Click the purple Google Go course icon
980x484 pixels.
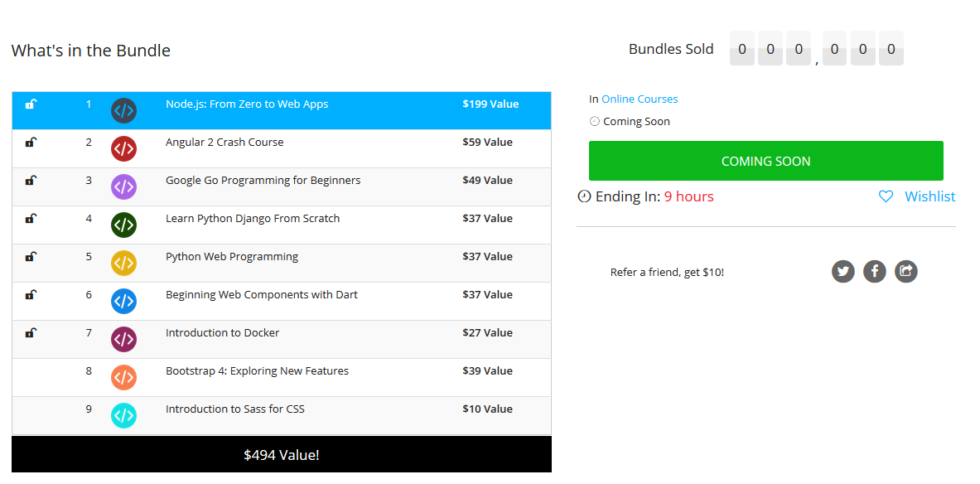coord(123,187)
